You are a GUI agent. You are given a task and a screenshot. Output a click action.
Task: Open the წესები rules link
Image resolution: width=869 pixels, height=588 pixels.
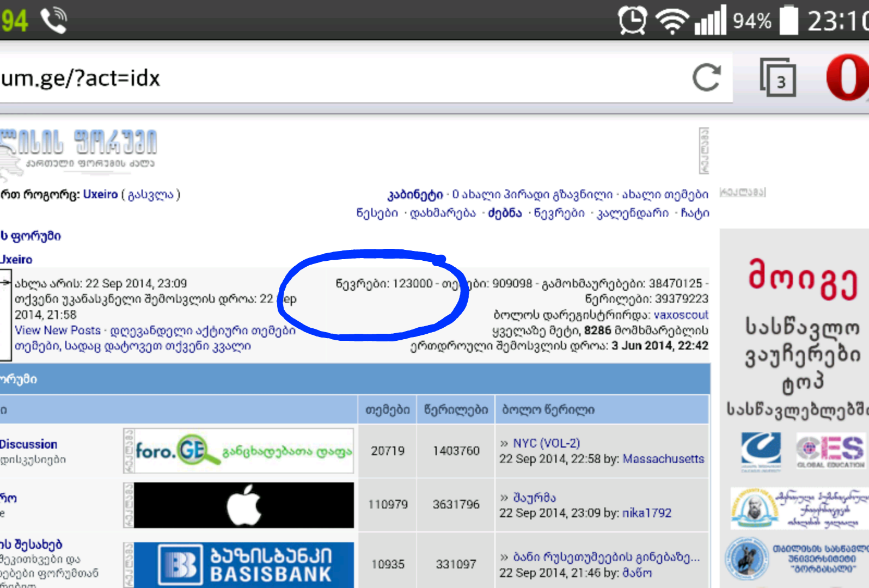[377, 213]
